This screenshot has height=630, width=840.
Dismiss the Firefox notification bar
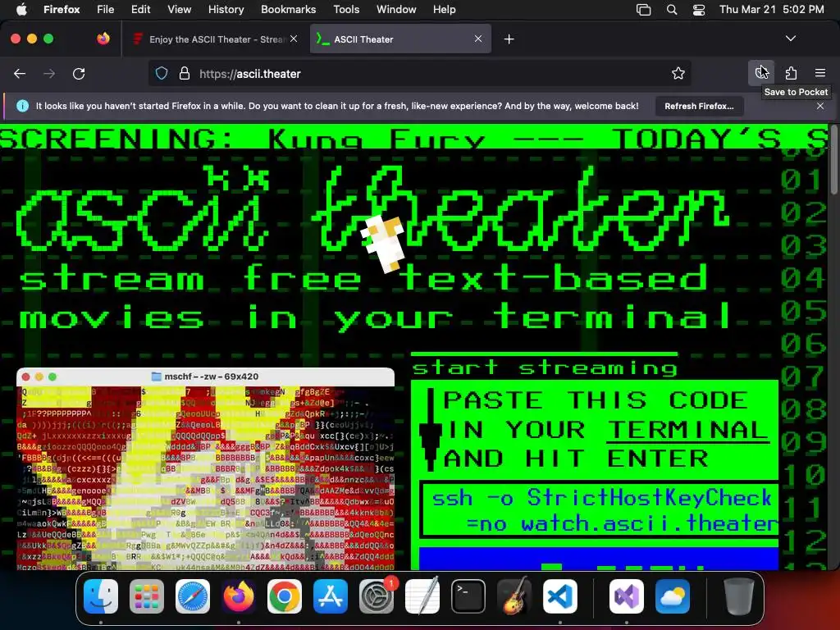820,106
